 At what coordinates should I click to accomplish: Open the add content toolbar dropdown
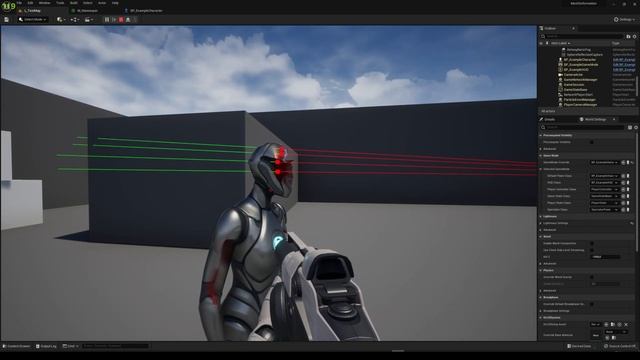[61, 20]
